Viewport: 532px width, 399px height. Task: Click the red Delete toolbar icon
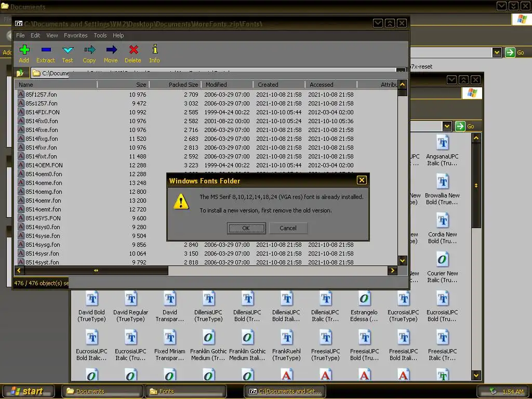pos(133,54)
